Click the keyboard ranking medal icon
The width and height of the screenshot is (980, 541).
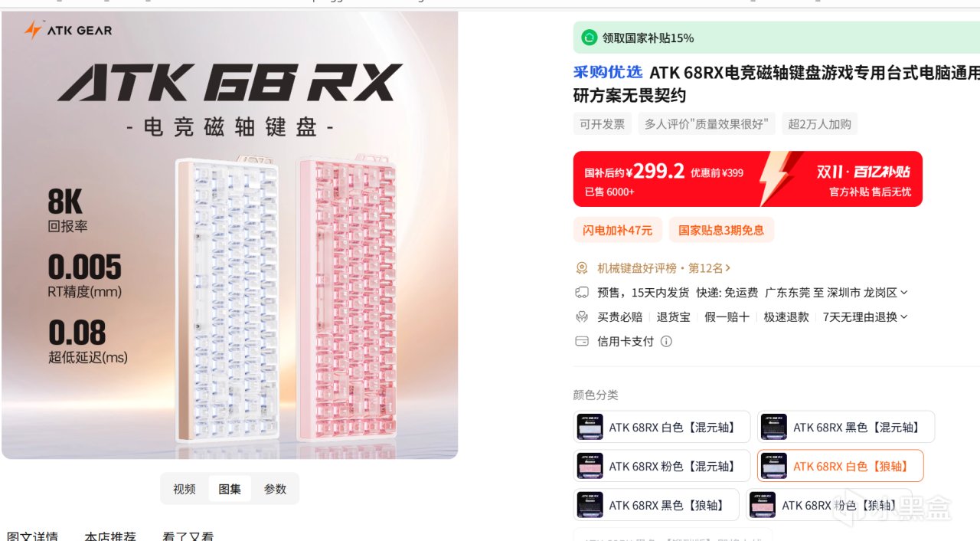582,268
